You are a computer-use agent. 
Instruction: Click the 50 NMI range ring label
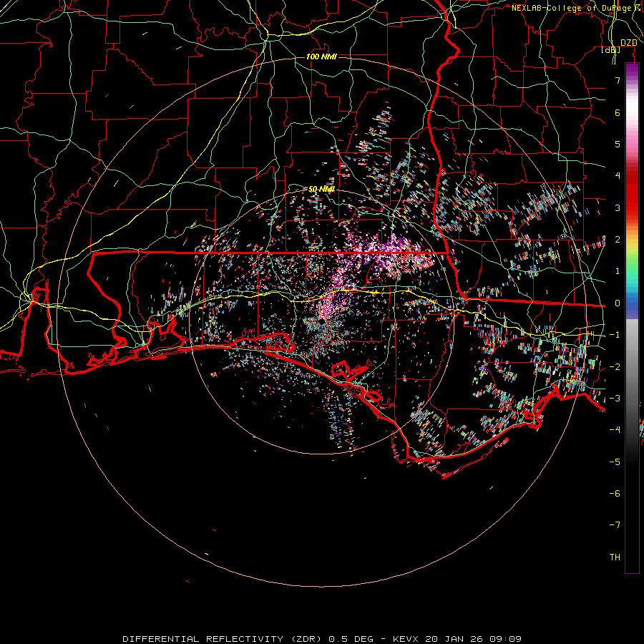click(321, 189)
